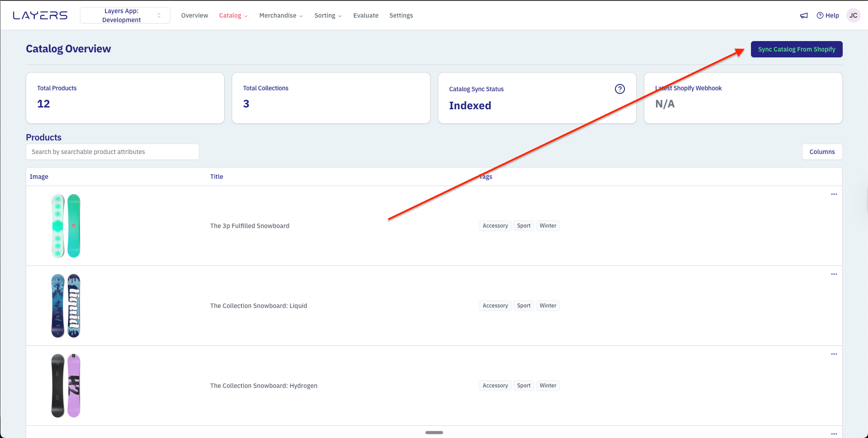Click Sync Catalog From Shopify button

(x=797, y=49)
